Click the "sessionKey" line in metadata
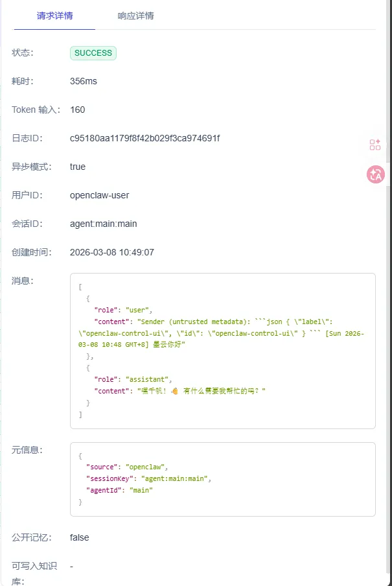Viewport: 392px width, 586px height. point(149,478)
